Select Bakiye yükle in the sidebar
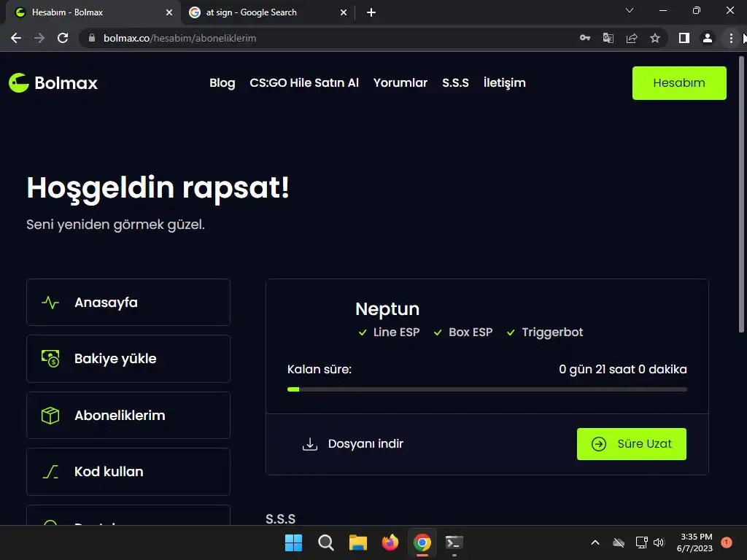 tap(128, 359)
